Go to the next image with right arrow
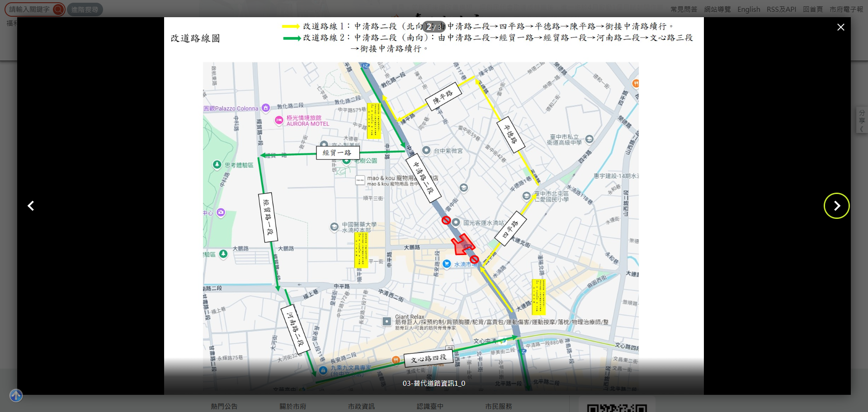Viewport: 868px width, 412px height. [836, 206]
